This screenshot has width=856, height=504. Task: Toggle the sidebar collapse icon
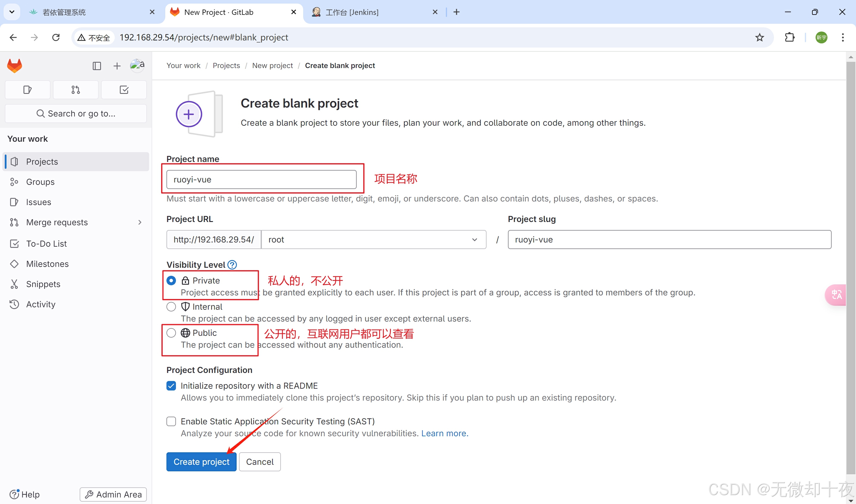coord(97,66)
